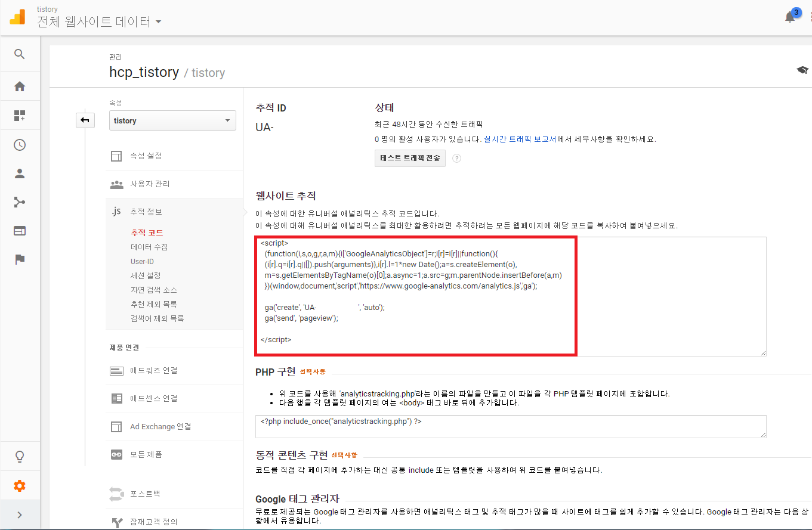Open Discover lightbulb icon
812x530 pixels.
pos(20,457)
